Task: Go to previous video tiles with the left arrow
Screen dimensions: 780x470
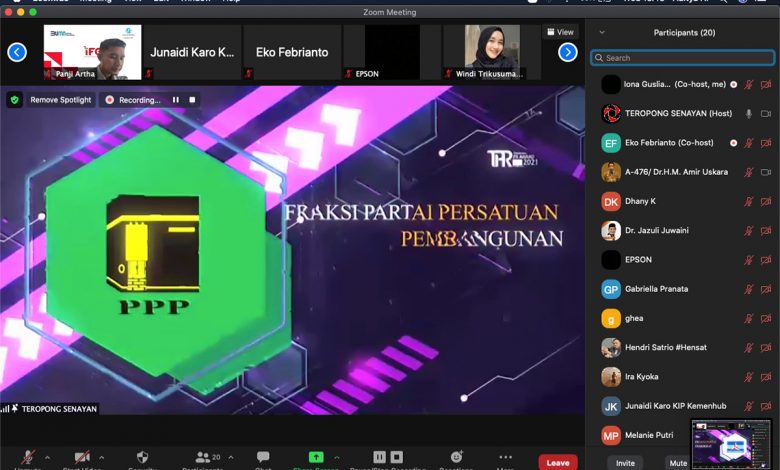Action: 17,52
